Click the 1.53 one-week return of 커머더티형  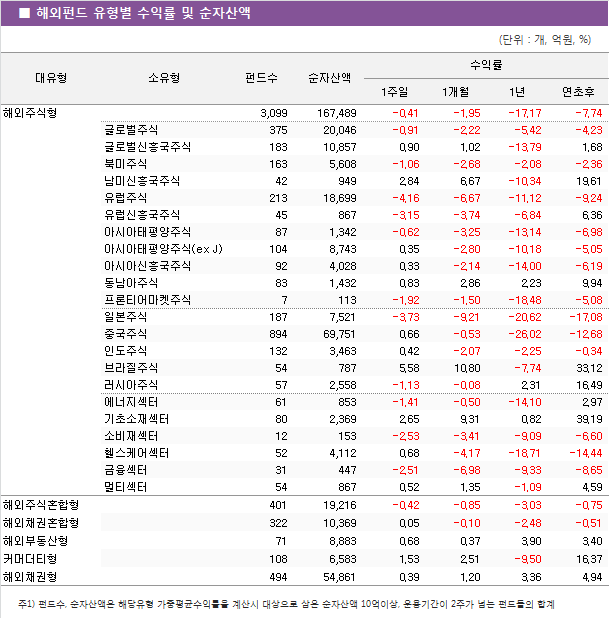pyautogui.click(x=409, y=559)
